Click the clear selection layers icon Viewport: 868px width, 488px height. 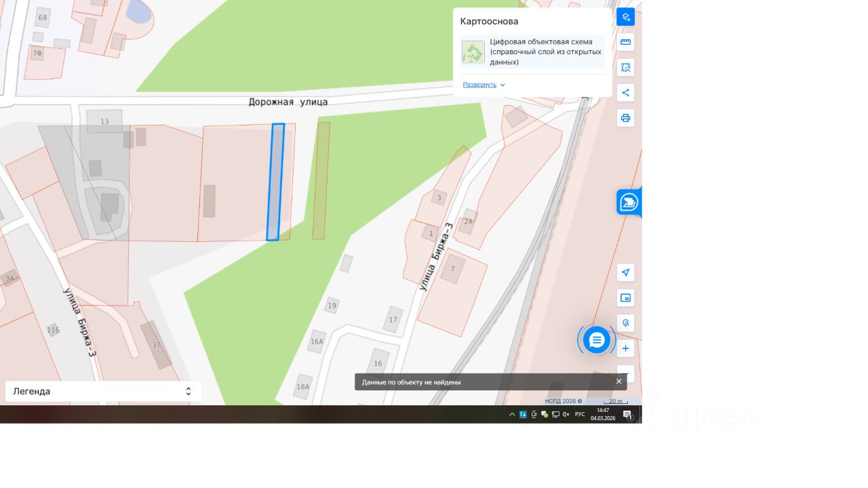(x=625, y=17)
